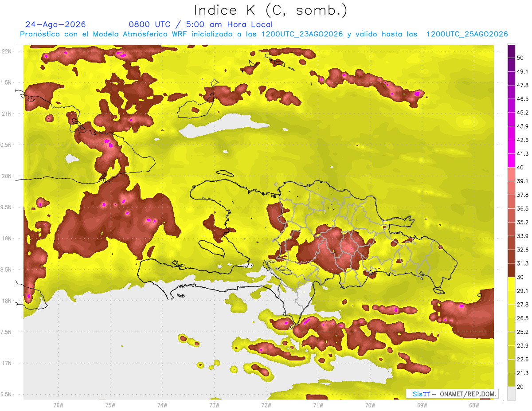Viewport: 532px width, 411px height.
Task: Click the dark brown colorbar segment between 30 and 31.3
Action: tap(512, 270)
